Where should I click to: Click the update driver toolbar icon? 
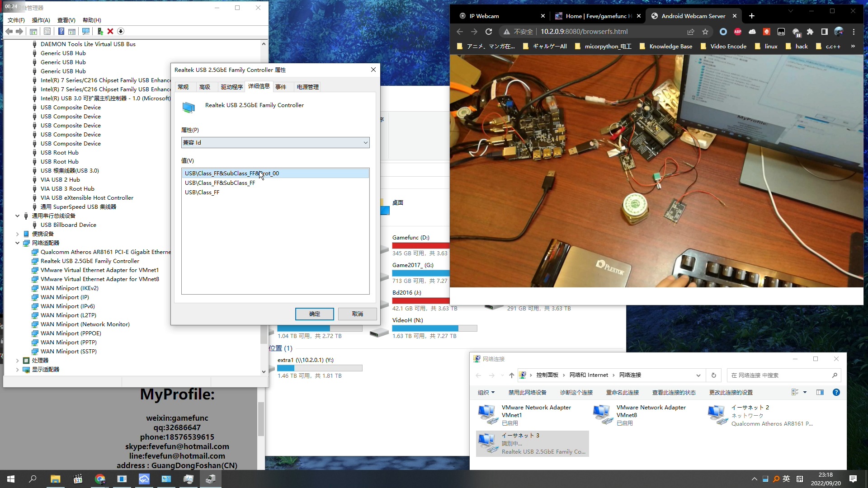click(100, 31)
